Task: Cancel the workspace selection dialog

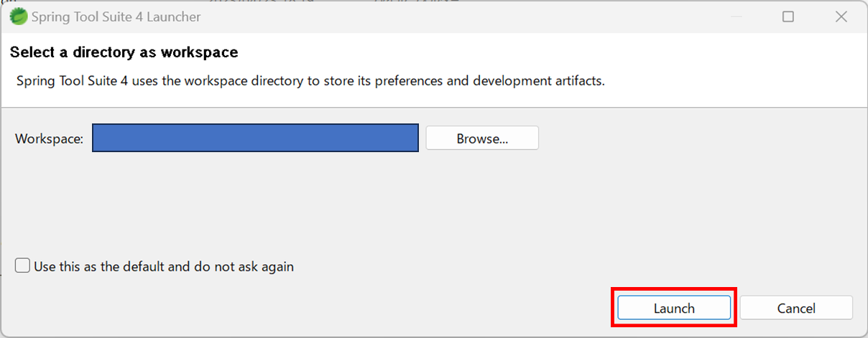Action: [x=795, y=308]
